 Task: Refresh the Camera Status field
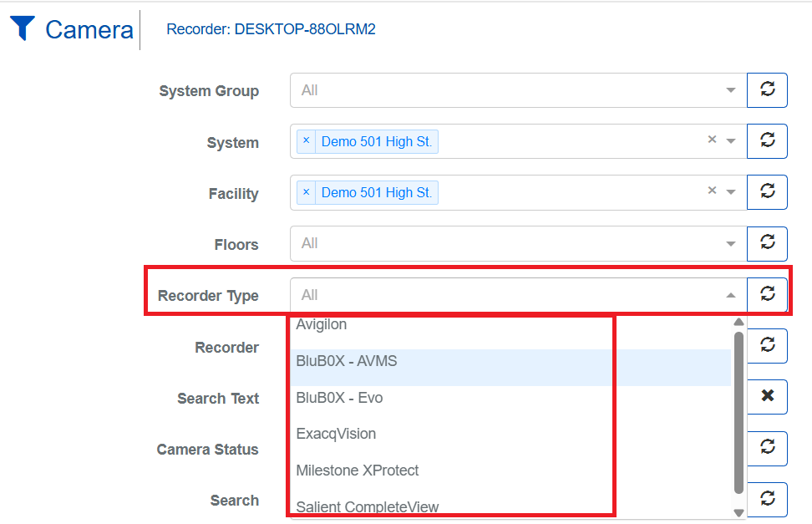(x=767, y=448)
